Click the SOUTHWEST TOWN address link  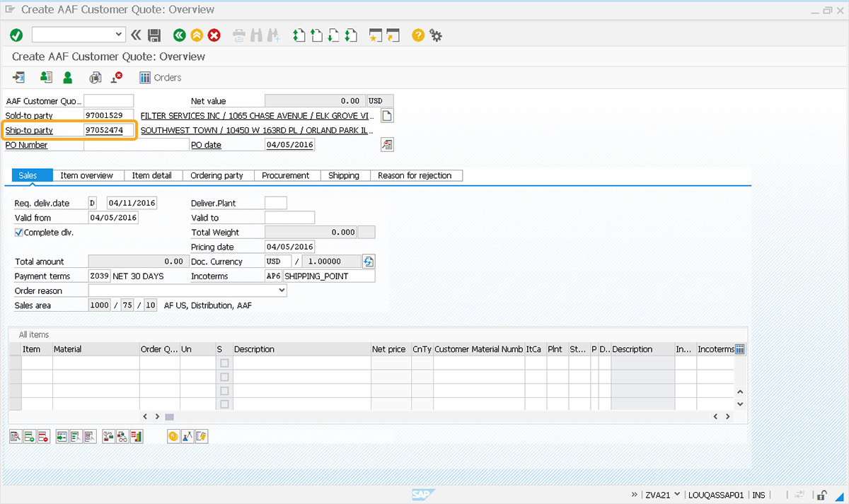click(x=257, y=130)
